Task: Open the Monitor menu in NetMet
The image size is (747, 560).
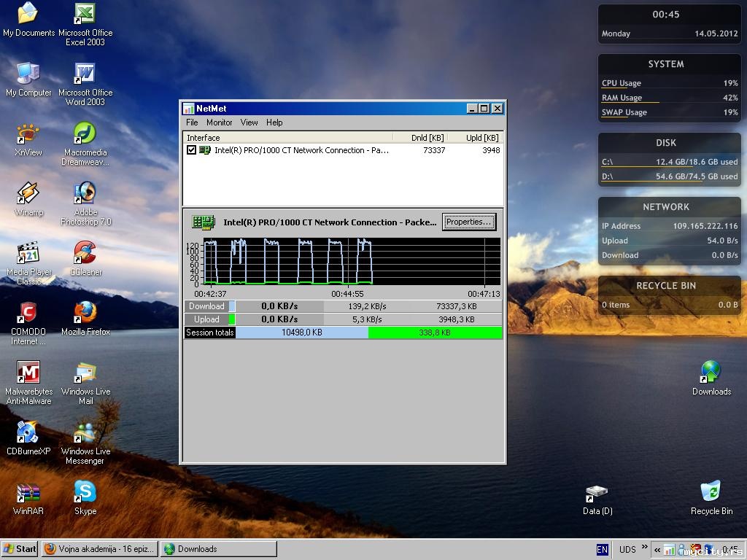Action: point(219,122)
